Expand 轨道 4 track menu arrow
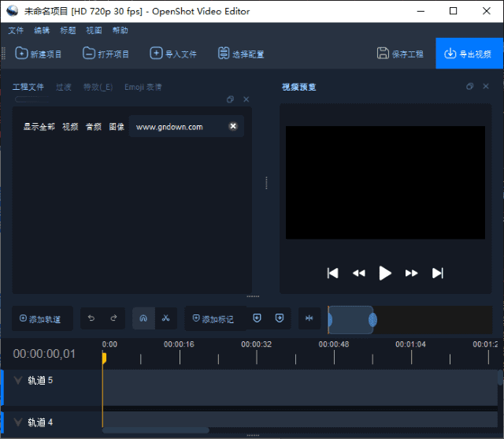This screenshot has width=504, height=439. click(18, 422)
